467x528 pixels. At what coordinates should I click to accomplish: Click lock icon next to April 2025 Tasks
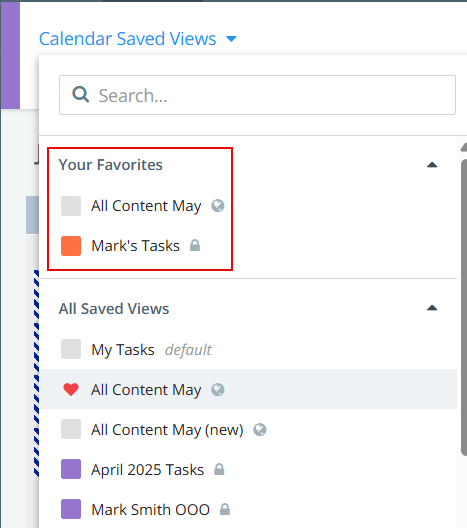pos(219,469)
